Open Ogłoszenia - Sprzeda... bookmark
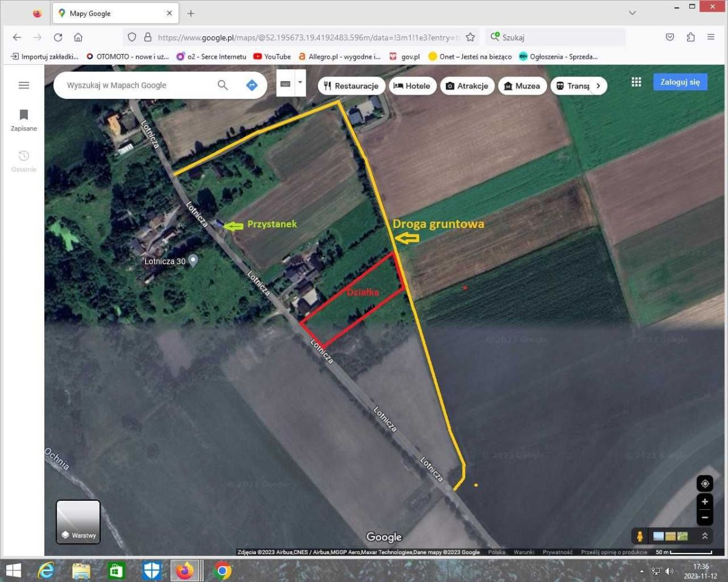 tap(558, 56)
